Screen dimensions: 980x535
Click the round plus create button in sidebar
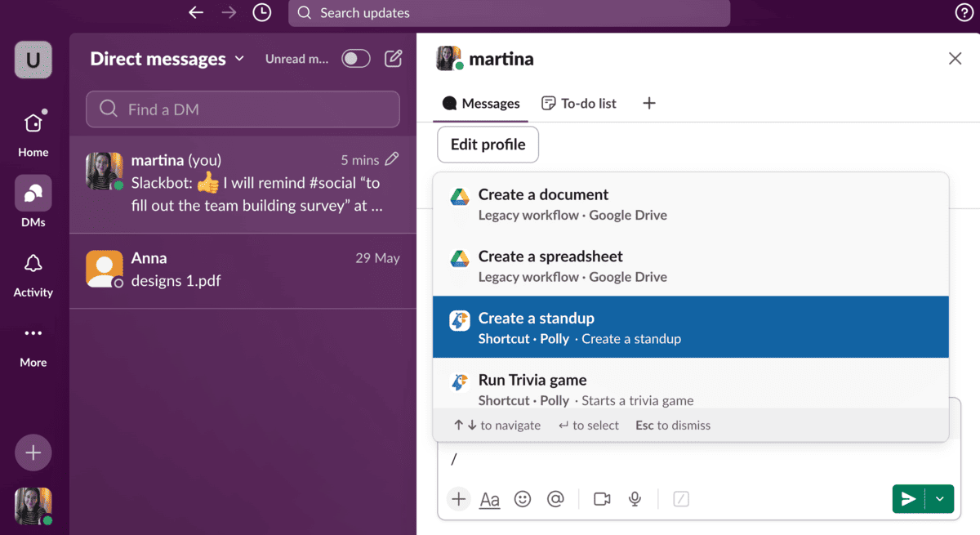[33, 453]
